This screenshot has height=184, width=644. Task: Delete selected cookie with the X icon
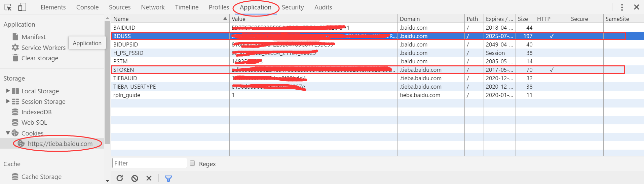pyautogui.click(x=149, y=178)
